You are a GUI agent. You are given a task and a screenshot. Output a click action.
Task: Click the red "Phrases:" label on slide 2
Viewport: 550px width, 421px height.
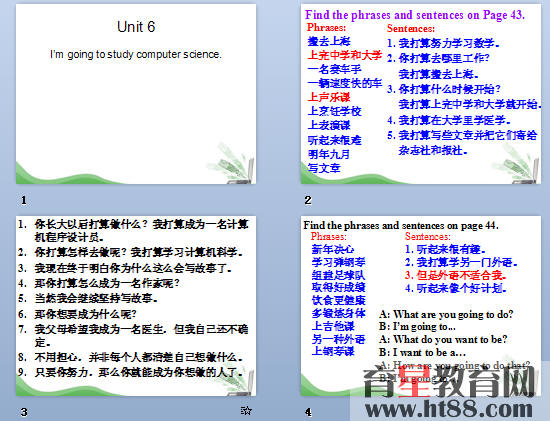point(326,27)
